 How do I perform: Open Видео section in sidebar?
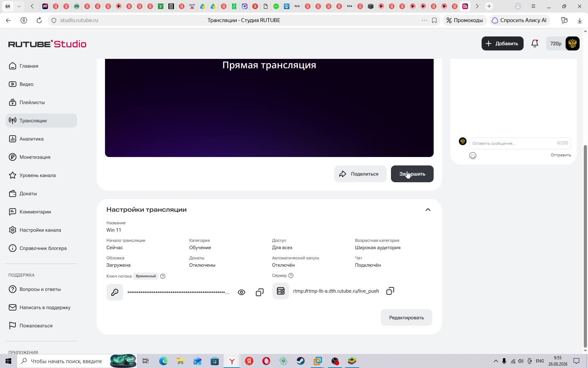(x=41, y=84)
